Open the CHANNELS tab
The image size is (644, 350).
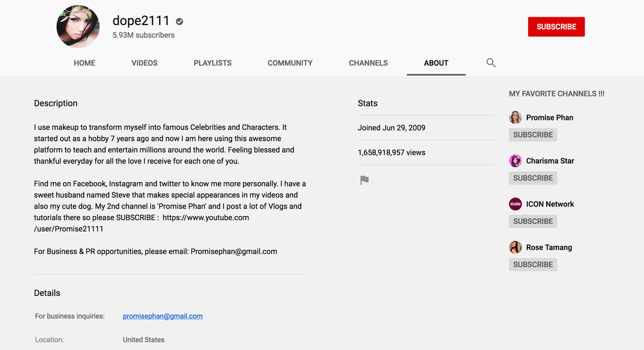point(368,63)
